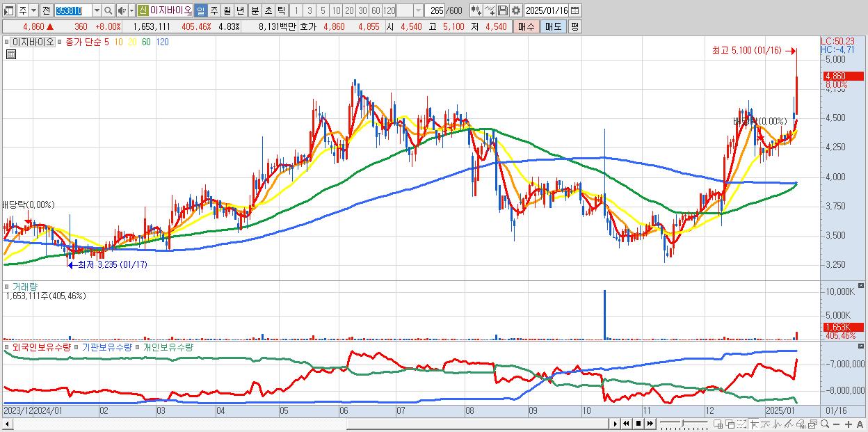
Task: Select the 5 interval button
Action: tap(323, 10)
